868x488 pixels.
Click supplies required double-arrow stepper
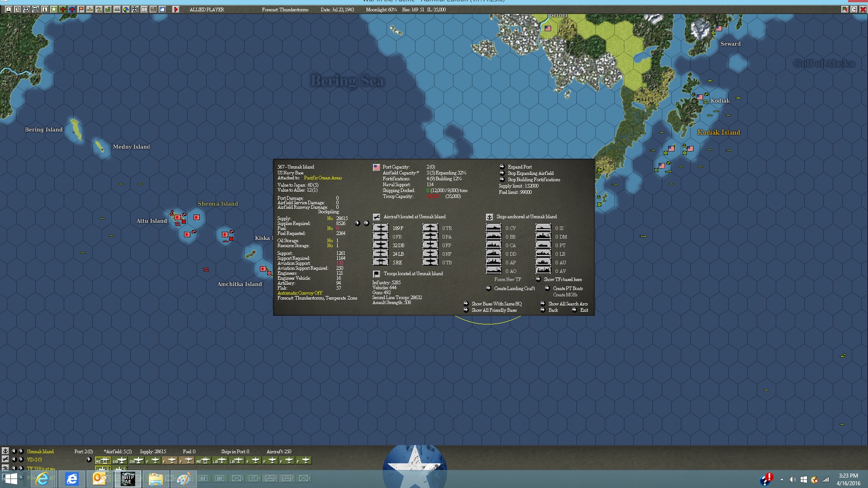tap(366, 223)
